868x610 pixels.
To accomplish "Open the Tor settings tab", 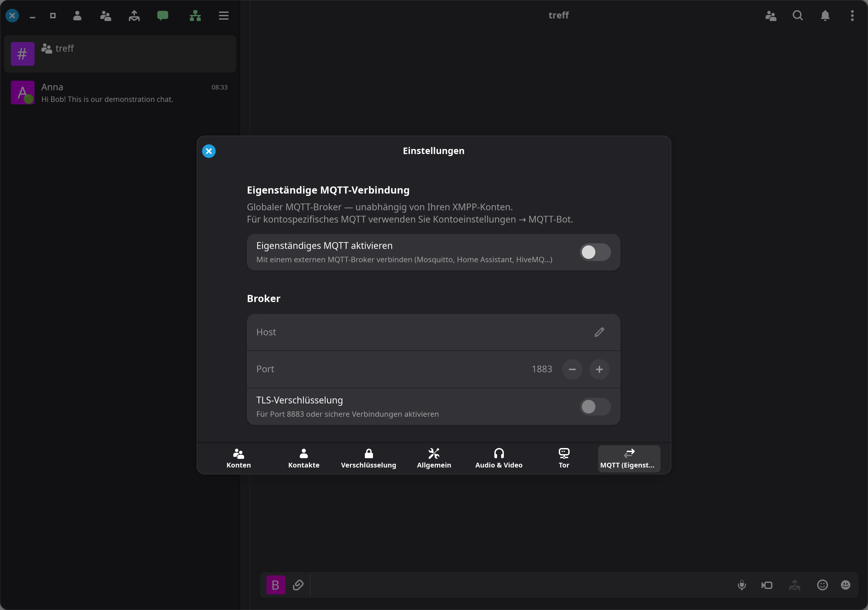I will pos(564,459).
